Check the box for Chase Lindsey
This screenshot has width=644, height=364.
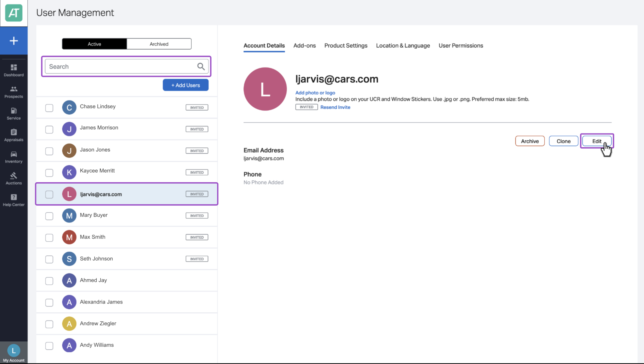tap(49, 108)
